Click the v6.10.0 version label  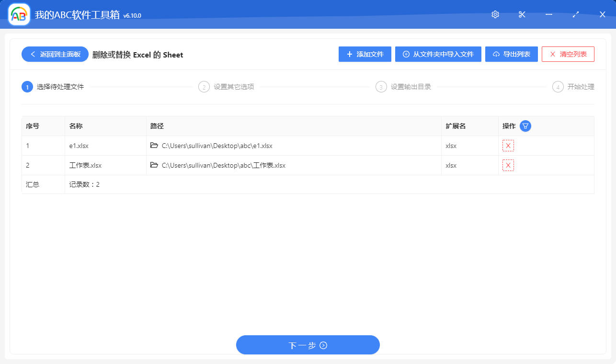(x=132, y=16)
